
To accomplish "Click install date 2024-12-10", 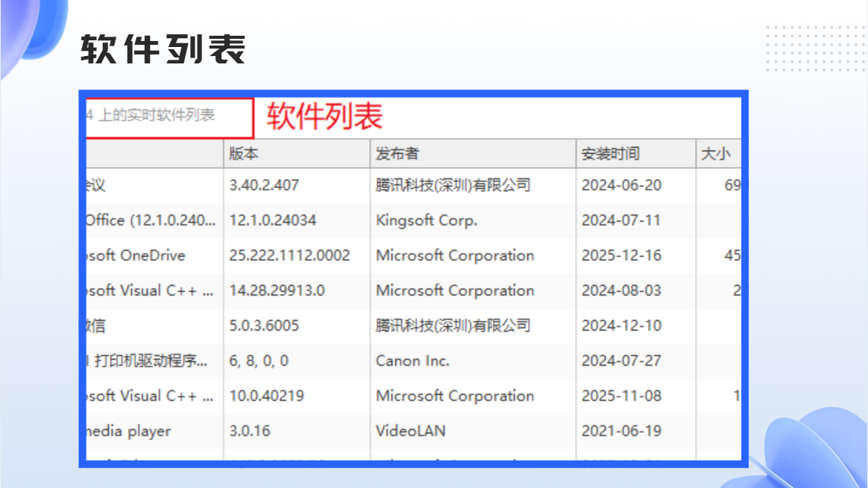I will pyautogui.click(x=621, y=325).
